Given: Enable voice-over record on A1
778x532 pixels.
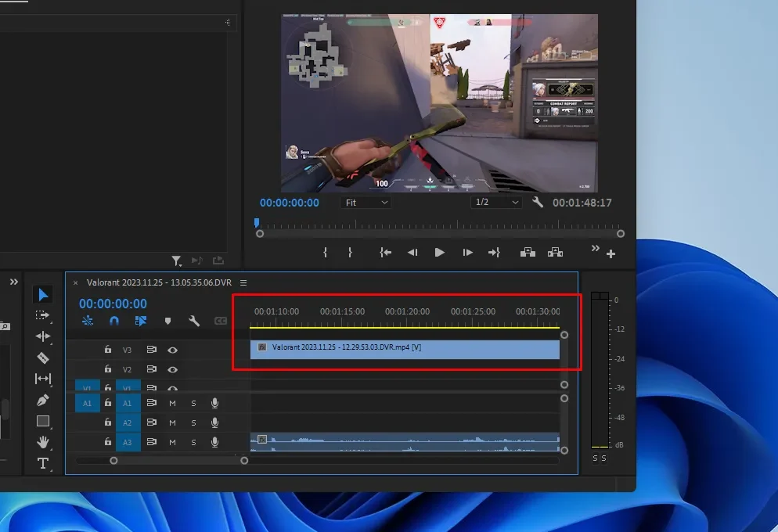Looking at the screenshot, I should (x=214, y=403).
